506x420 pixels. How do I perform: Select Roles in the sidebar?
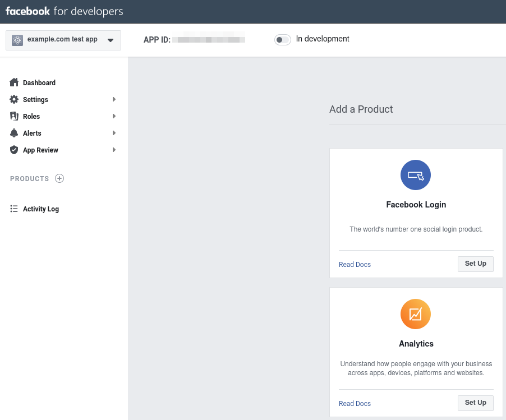[x=31, y=117]
